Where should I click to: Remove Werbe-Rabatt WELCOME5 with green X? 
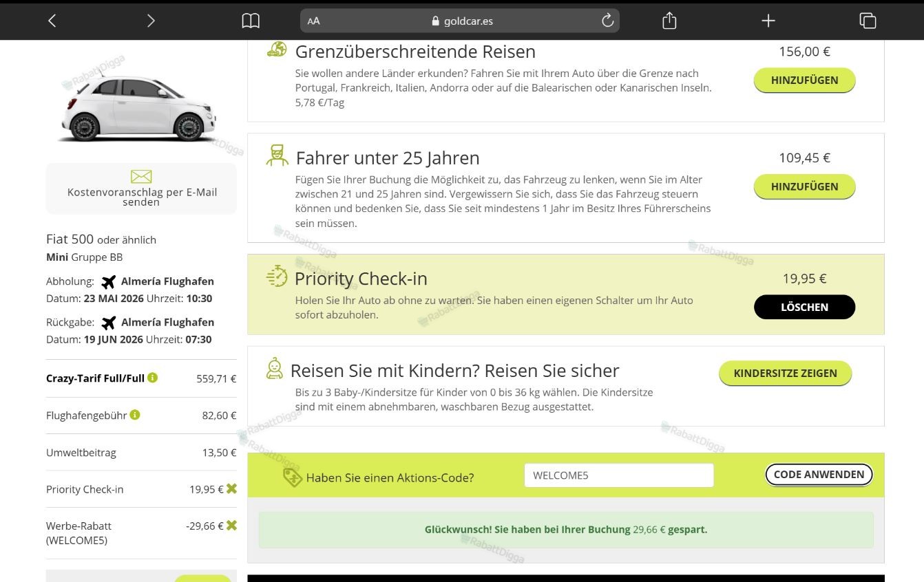pyautogui.click(x=231, y=525)
